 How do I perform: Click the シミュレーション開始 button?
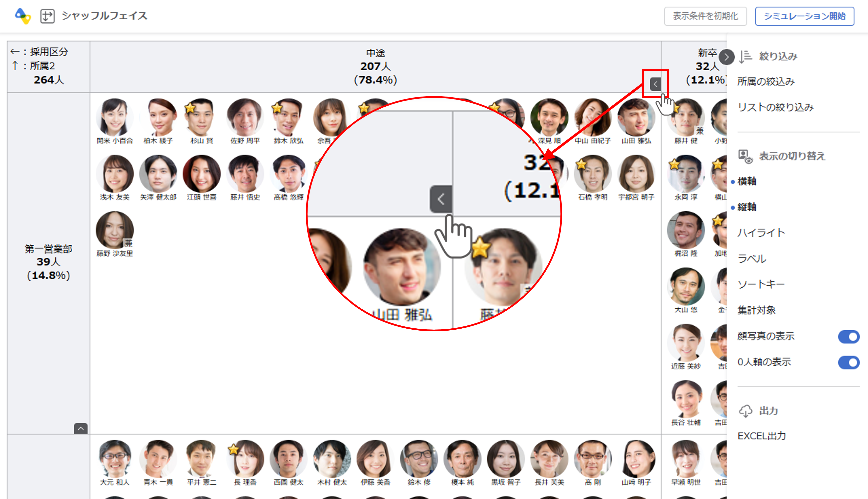pyautogui.click(x=804, y=16)
